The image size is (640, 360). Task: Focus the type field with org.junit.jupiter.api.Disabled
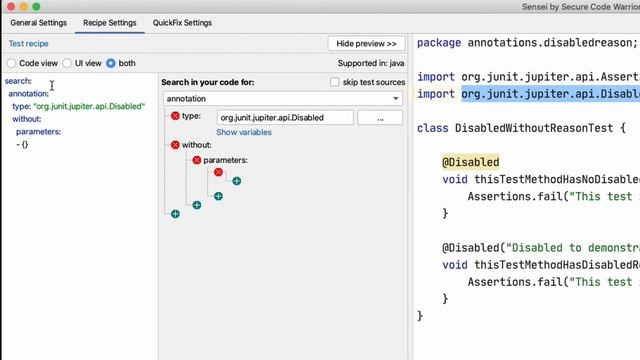285,118
